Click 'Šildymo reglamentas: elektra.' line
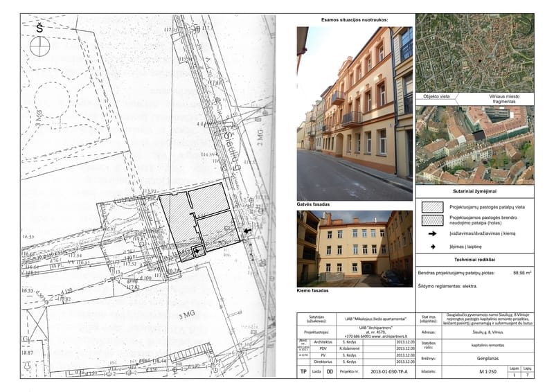 (x=447, y=286)
